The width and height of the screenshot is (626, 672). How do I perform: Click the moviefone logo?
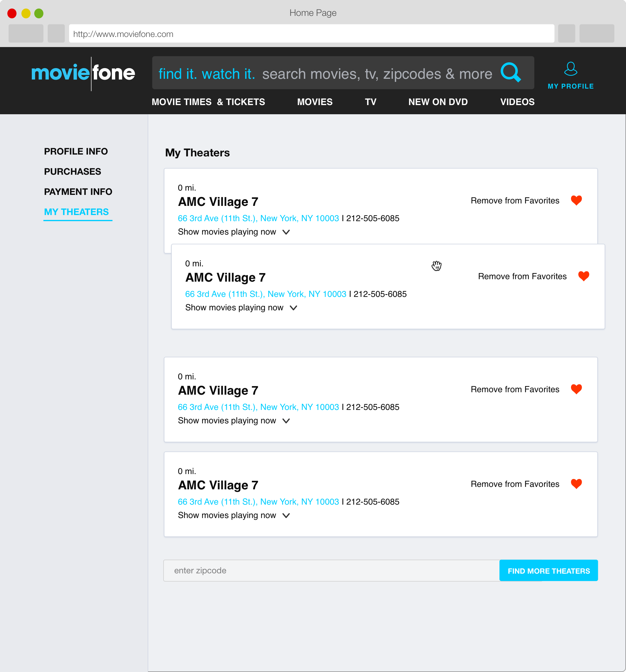[83, 73]
